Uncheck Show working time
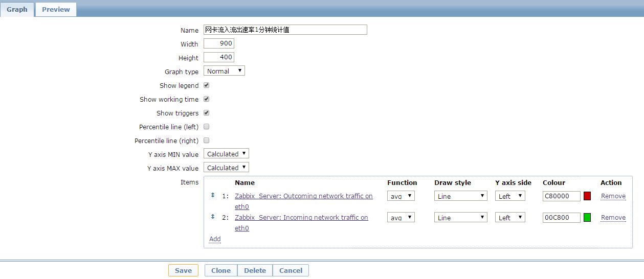The width and height of the screenshot is (644, 279). point(207,99)
